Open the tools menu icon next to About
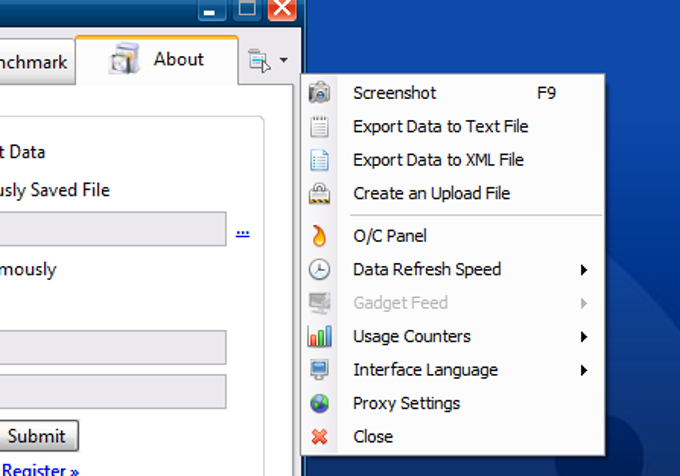The image size is (680, 476). pos(259,60)
